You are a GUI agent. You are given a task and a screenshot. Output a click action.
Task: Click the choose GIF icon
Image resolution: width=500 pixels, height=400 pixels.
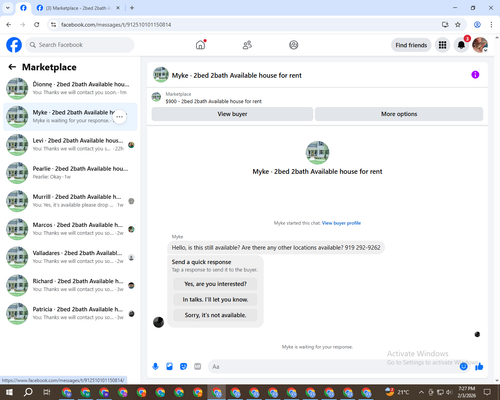198,367
